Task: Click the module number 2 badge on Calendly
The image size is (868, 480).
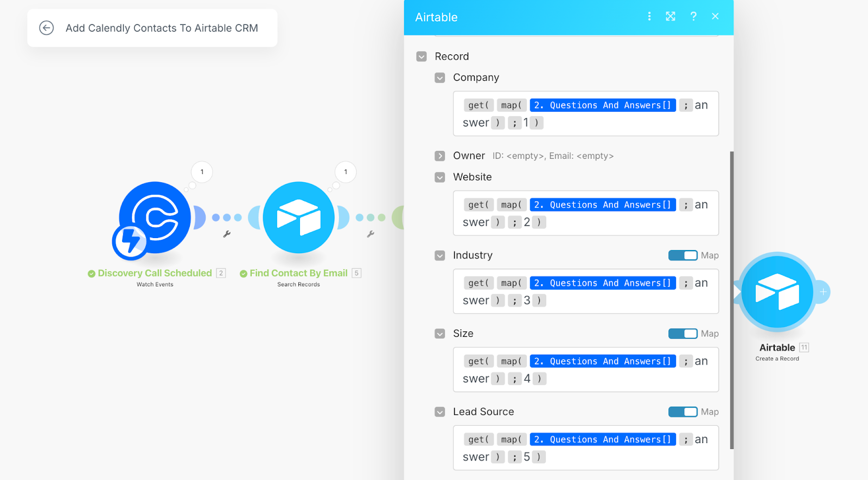Action: (221, 273)
